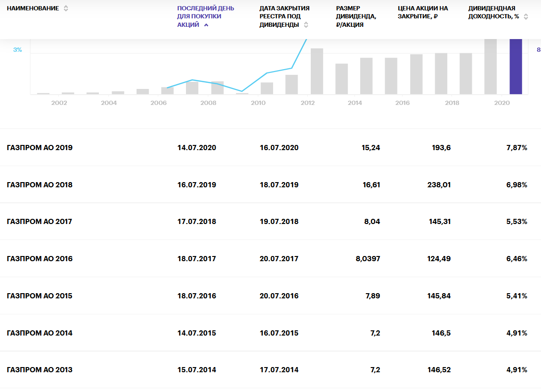
Task: Click Дивидендная доходность column header
Action: pyautogui.click(x=493, y=12)
